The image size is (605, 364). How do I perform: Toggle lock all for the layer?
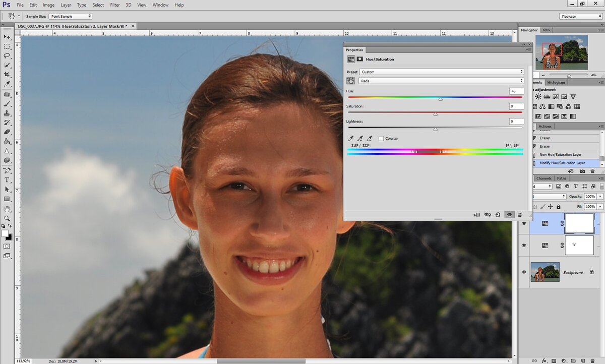tap(559, 207)
